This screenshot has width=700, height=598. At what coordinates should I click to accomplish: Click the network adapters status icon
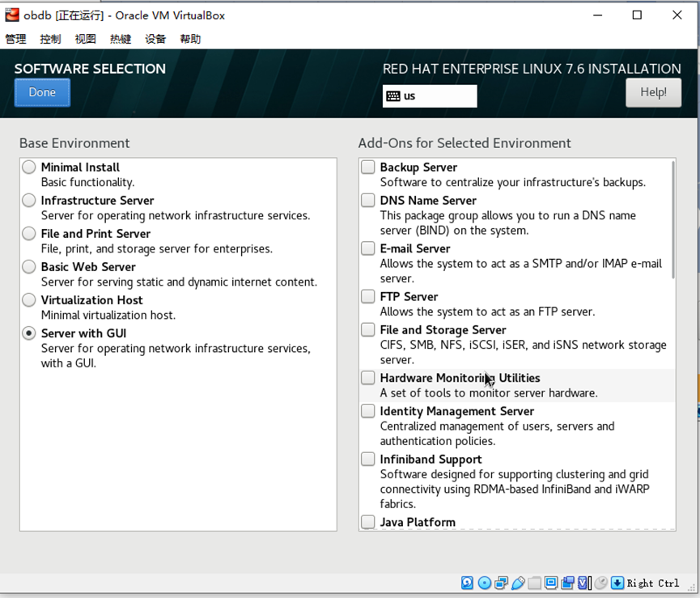point(501,583)
